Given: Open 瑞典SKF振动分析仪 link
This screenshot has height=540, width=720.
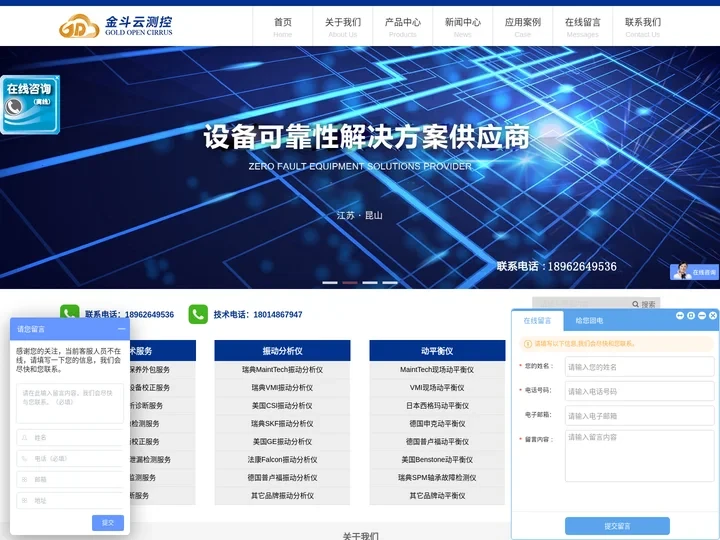Looking at the screenshot, I should [282, 423].
